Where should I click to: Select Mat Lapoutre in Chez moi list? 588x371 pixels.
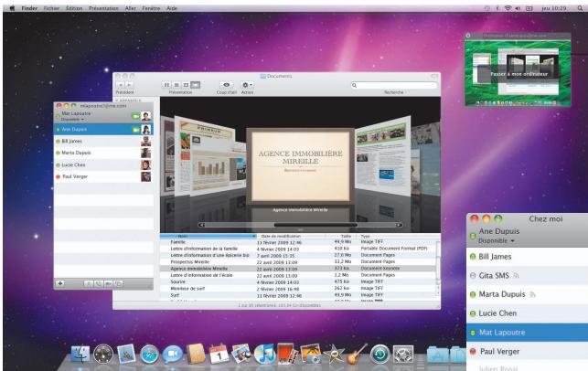(528, 333)
